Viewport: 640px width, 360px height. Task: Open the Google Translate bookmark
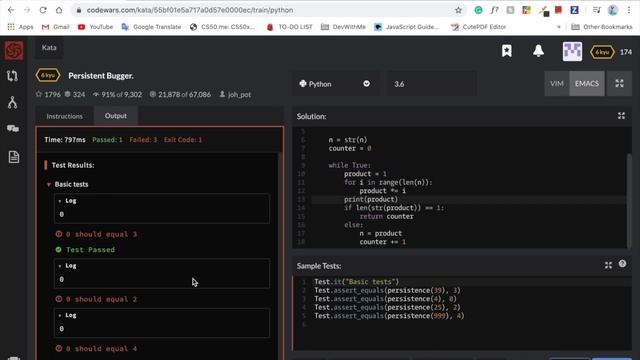(x=151, y=27)
